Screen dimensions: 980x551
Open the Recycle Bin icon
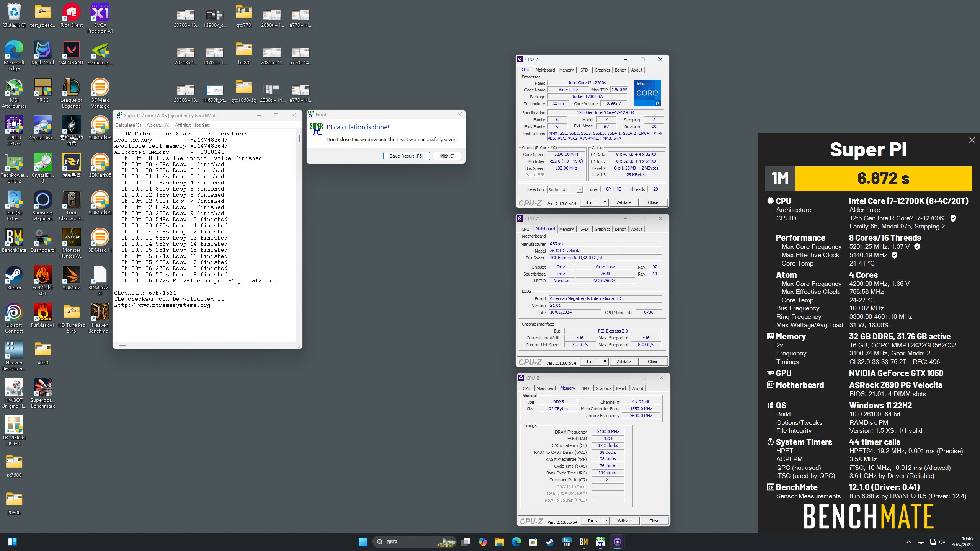14,16
